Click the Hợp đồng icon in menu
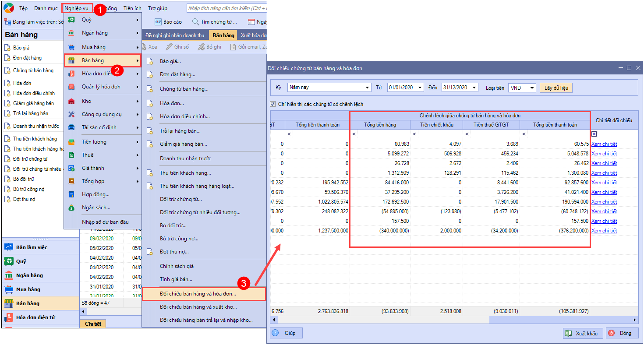Image resolution: width=644 pixels, height=345 pixels. (x=72, y=194)
